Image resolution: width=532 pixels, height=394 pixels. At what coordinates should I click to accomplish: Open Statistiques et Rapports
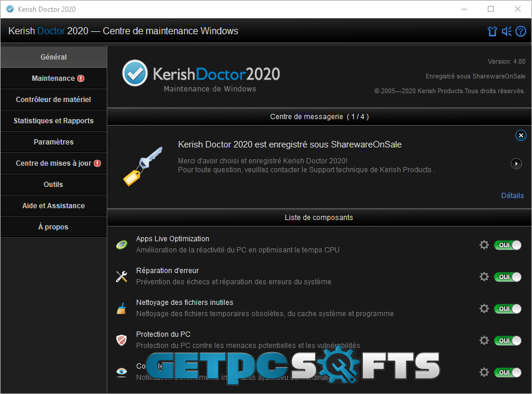coord(54,121)
